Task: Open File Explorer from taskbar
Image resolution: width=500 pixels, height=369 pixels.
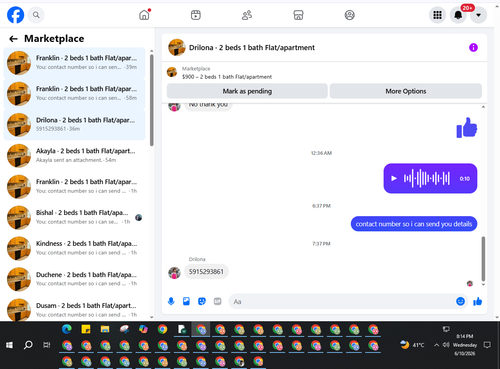Action: (x=105, y=329)
